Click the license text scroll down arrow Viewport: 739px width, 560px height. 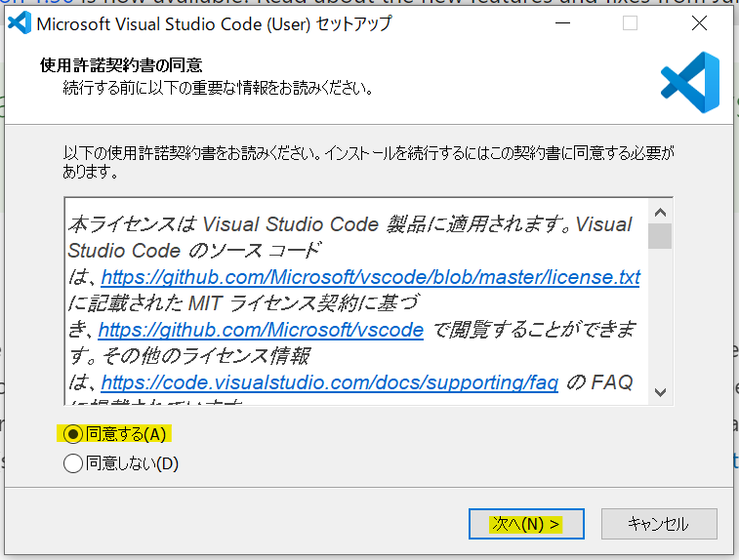660,392
